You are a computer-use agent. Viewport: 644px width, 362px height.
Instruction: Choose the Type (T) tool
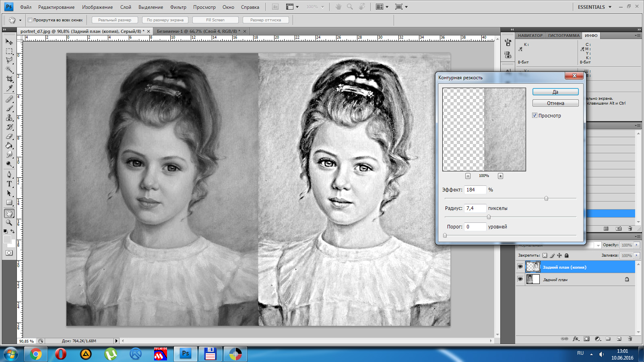(9, 184)
